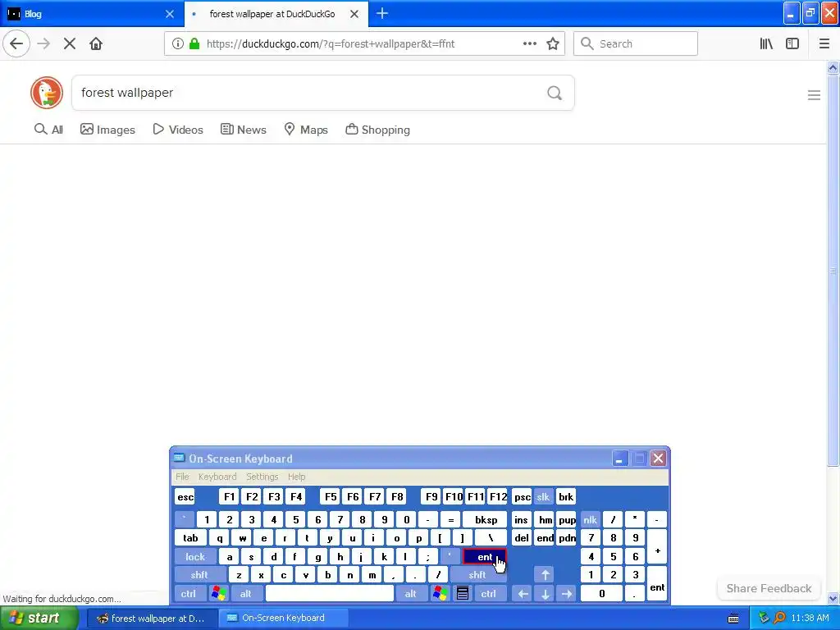Click the bksp key on-screen
The width and height of the screenshot is (840, 630).
click(486, 519)
